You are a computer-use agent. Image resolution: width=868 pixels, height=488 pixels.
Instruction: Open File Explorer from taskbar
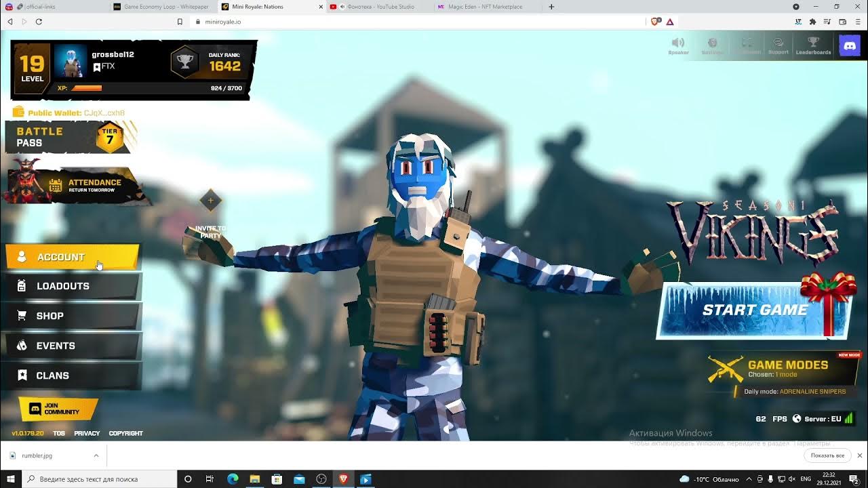(x=254, y=479)
